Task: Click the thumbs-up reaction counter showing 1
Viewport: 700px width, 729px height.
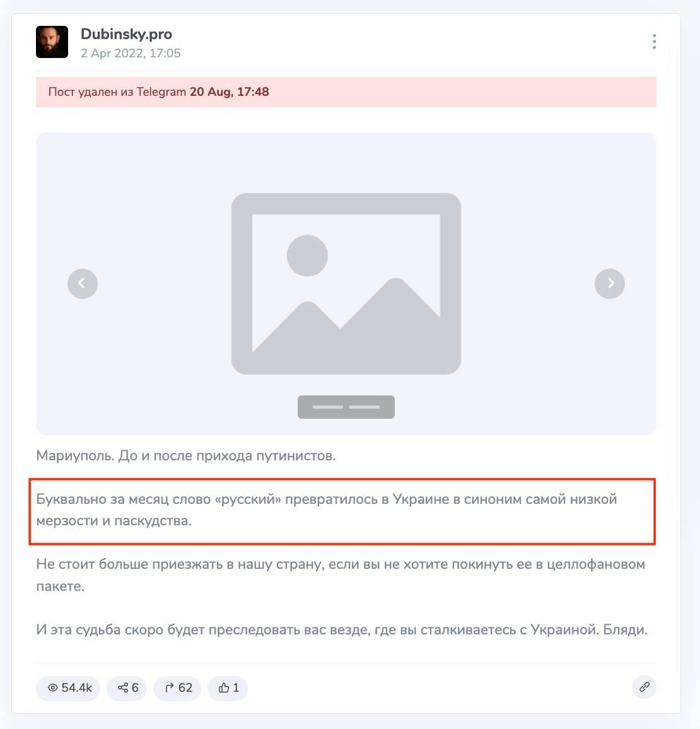Action: tap(228, 687)
